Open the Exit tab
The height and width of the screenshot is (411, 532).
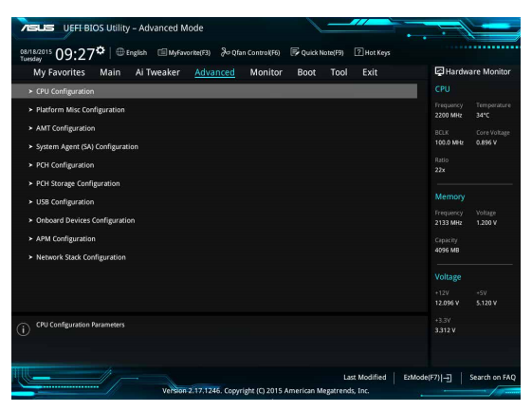click(370, 72)
